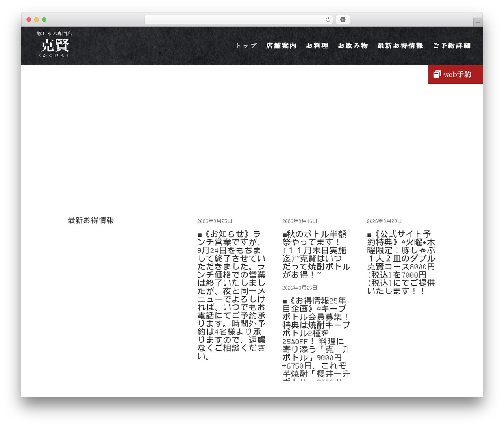504x427 pixels.
Task: Click the 最新お得情報 section heading
Action: coord(91,220)
